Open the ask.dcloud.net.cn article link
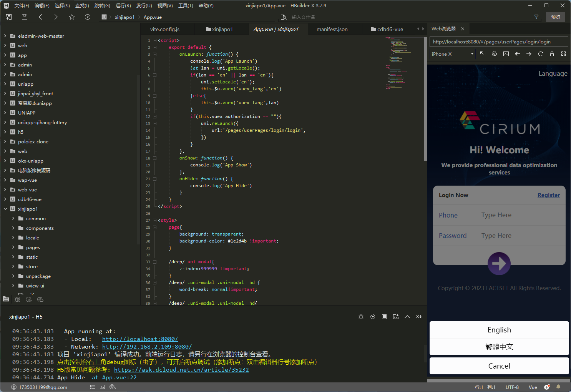This screenshot has width=571, height=392. (181, 370)
